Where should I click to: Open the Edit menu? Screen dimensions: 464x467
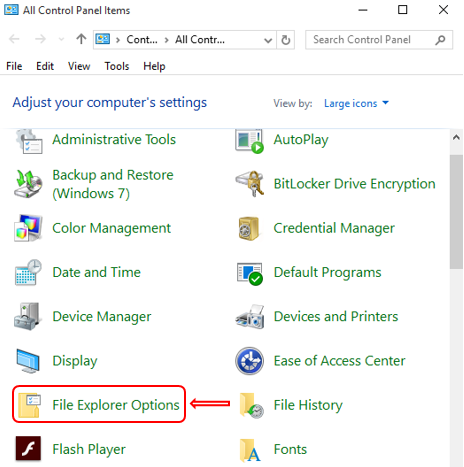tap(45, 66)
